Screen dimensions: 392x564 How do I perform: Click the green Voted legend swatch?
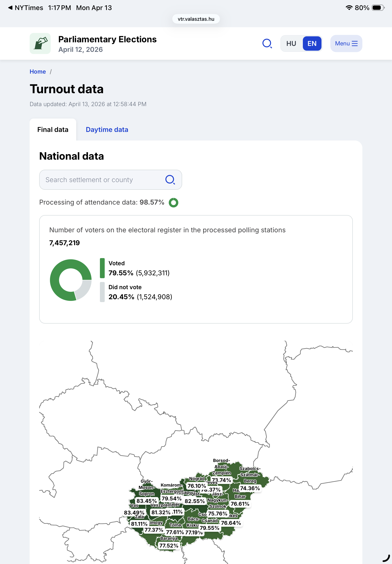[102, 268]
